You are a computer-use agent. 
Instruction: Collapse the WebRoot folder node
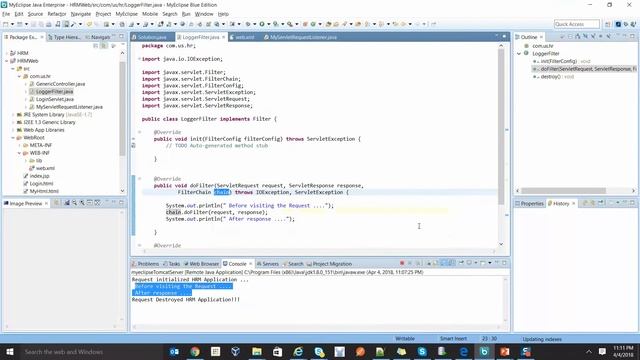coord(13,138)
